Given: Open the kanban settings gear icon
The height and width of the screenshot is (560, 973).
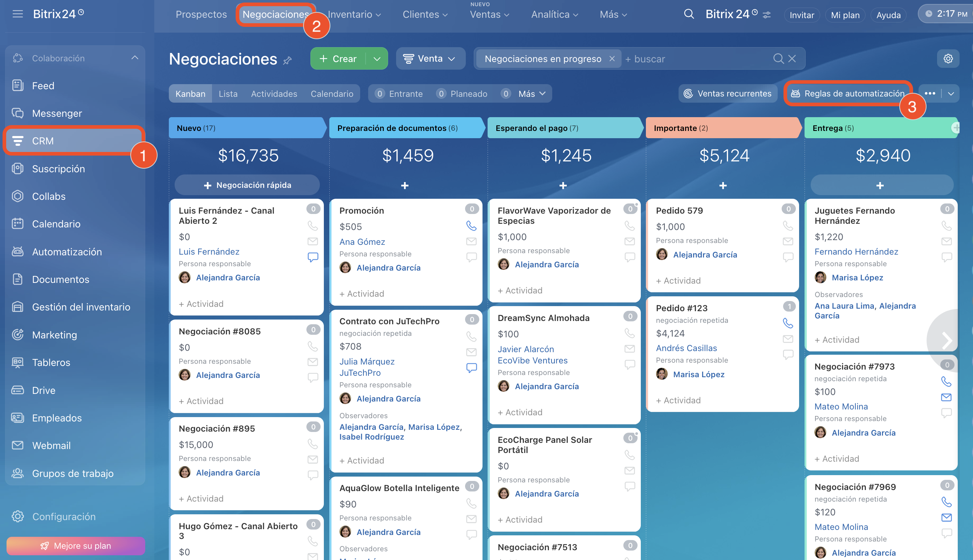Looking at the screenshot, I should (x=948, y=58).
